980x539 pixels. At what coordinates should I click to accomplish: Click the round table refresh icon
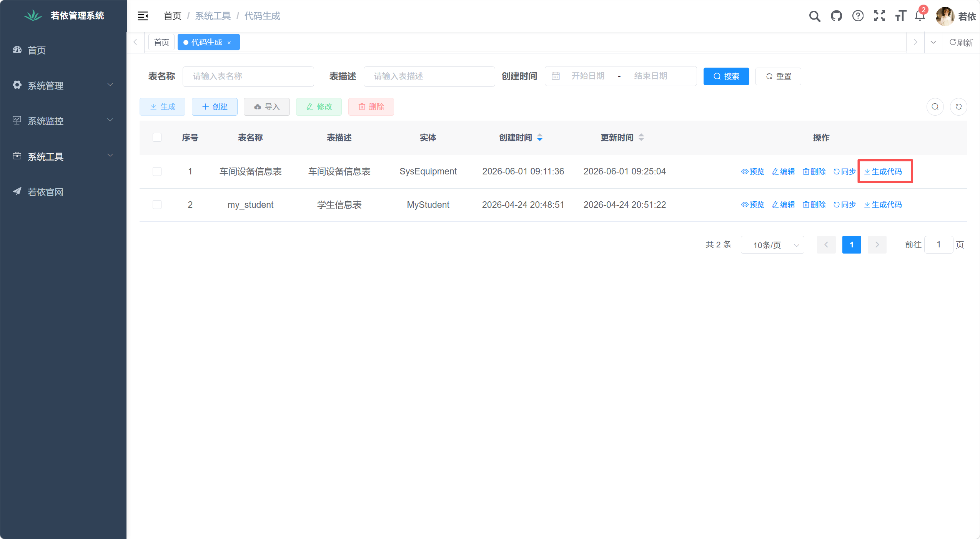(x=958, y=107)
